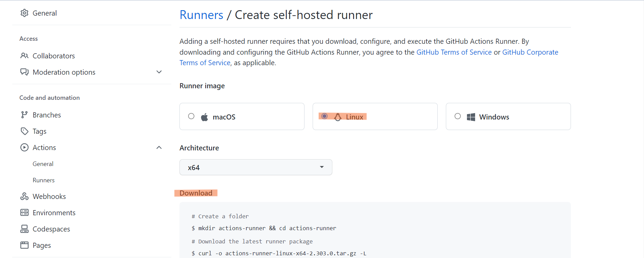
Task: Click the Moderation options comment icon
Action: (x=24, y=72)
